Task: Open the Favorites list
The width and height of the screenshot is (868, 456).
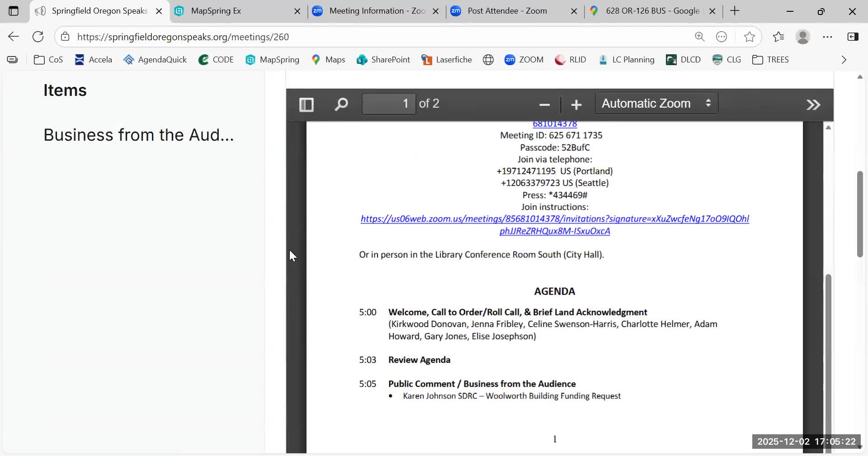Action: click(x=778, y=37)
